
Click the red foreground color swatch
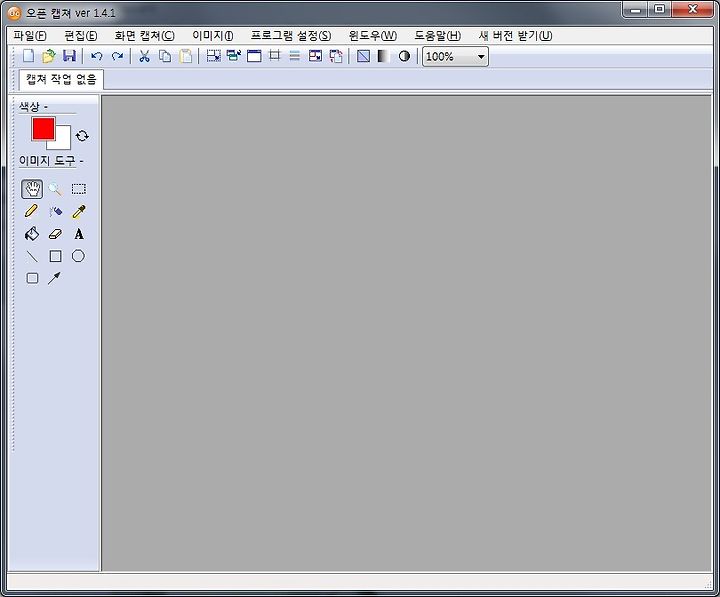coord(43,128)
